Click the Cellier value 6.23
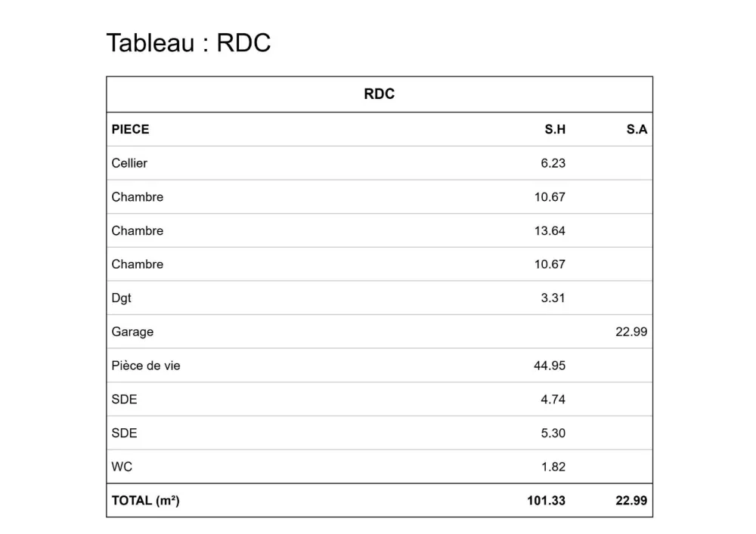Screen dimensions: 756x534 pyautogui.click(x=553, y=163)
